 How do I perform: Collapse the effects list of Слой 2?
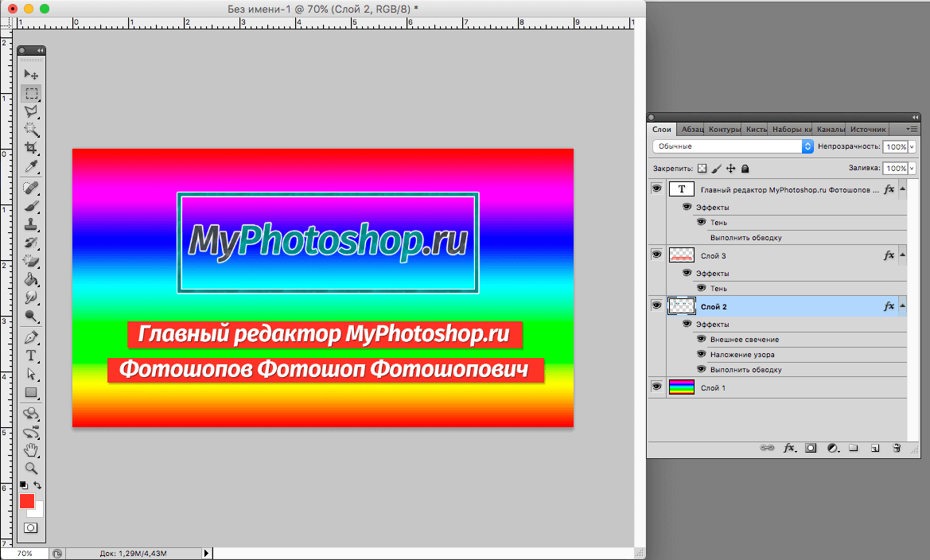coord(902,305)
